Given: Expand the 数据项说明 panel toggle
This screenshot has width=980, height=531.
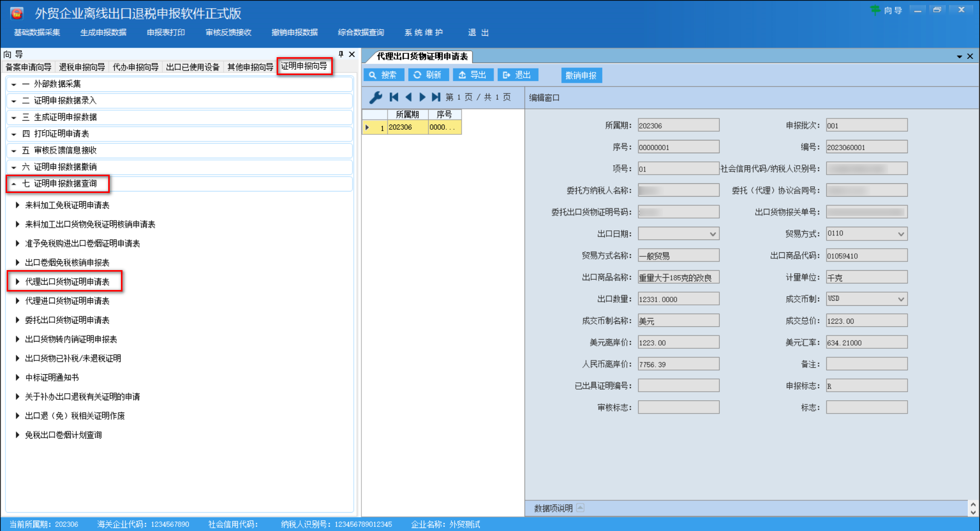Looking at the screenshot, I should [580, 508].
